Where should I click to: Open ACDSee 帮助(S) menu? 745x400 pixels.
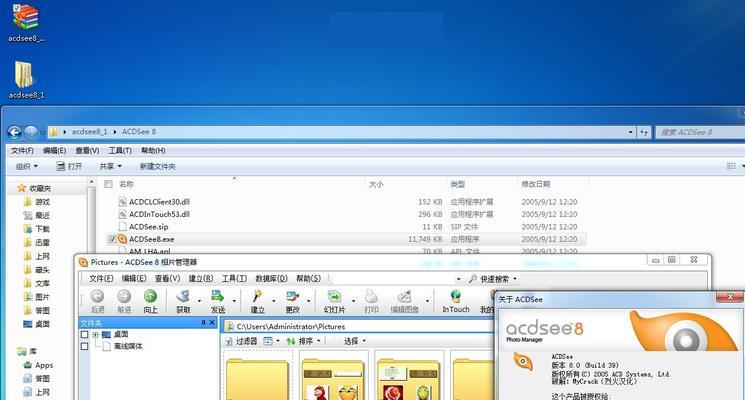(x=308, y=278)
